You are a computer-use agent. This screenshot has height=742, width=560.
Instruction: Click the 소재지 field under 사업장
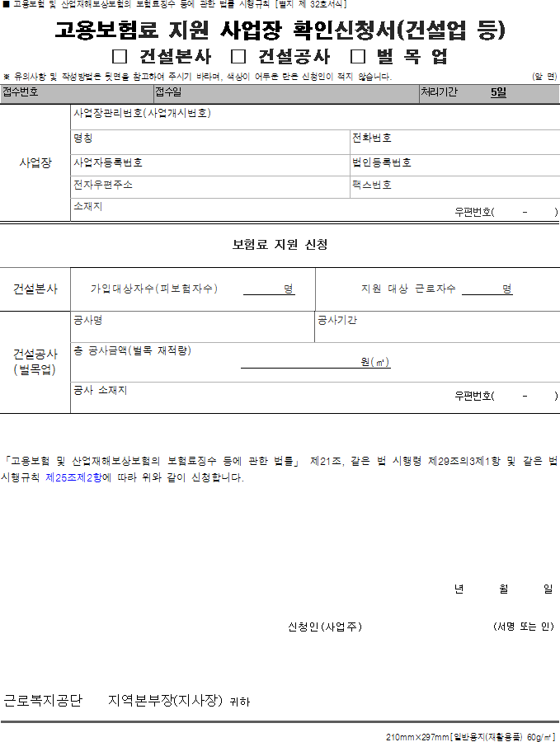click(x=264, y=210)
